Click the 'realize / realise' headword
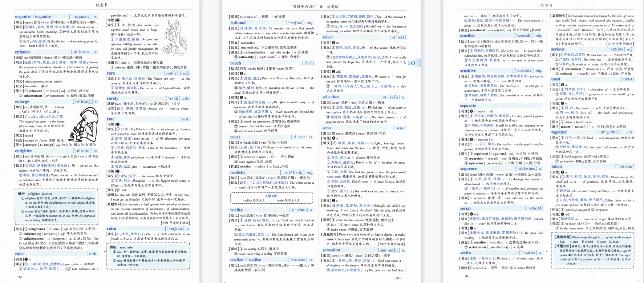644x283 pixels. 246,260
